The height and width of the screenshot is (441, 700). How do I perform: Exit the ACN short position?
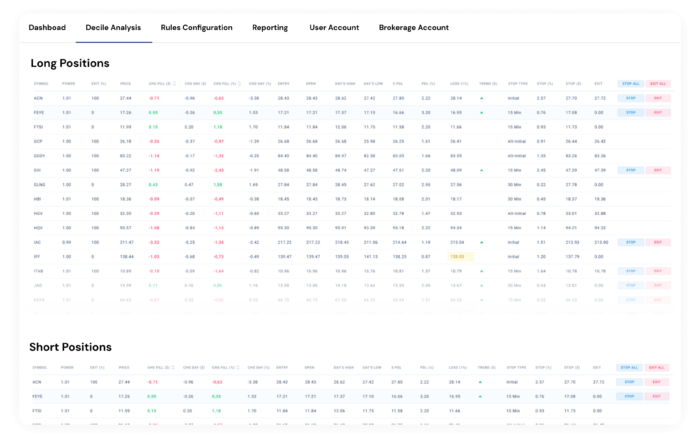click(x=657, y=382)
